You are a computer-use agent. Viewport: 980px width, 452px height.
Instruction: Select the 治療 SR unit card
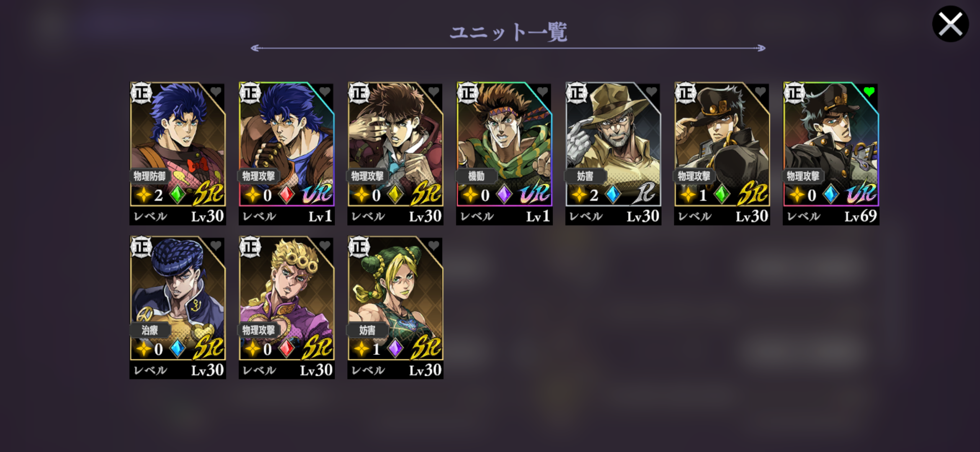coord(178,308)
